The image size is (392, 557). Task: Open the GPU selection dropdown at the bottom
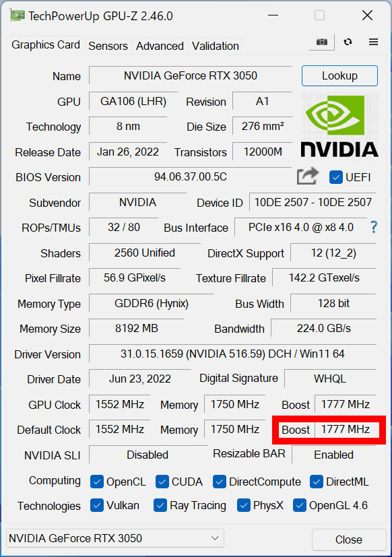[x=115, y=538]
